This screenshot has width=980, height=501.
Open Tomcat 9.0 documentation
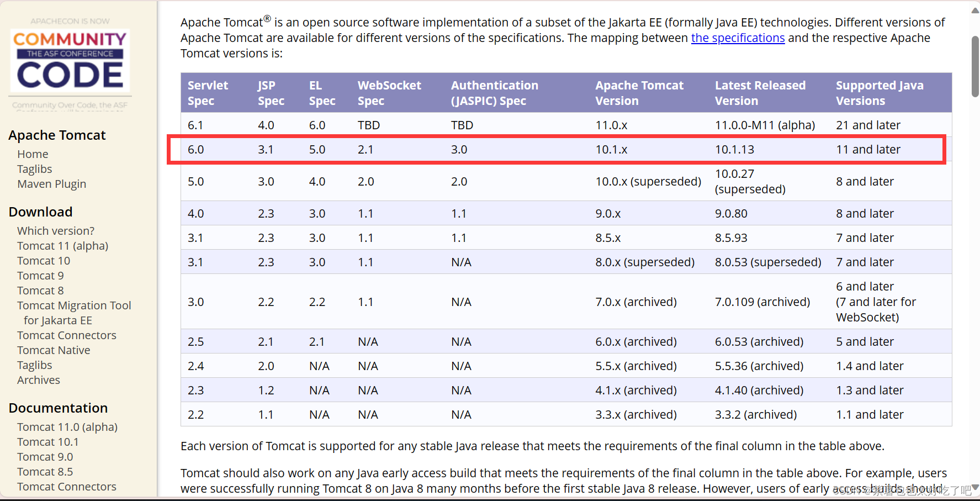45,457
